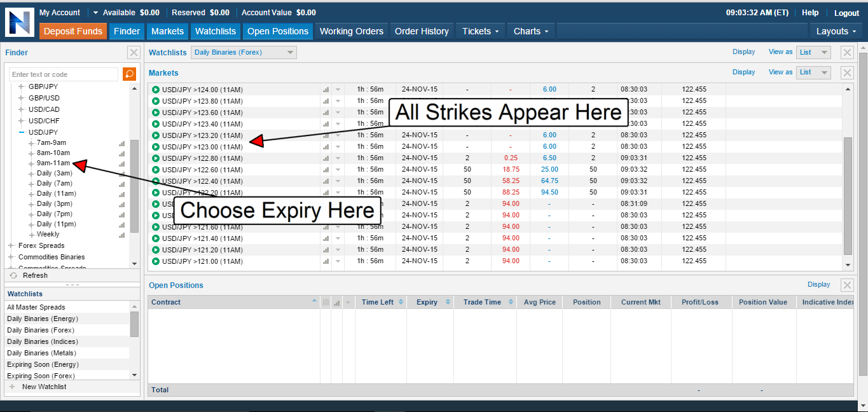Close the Open Positions panel

coord(847,285)
